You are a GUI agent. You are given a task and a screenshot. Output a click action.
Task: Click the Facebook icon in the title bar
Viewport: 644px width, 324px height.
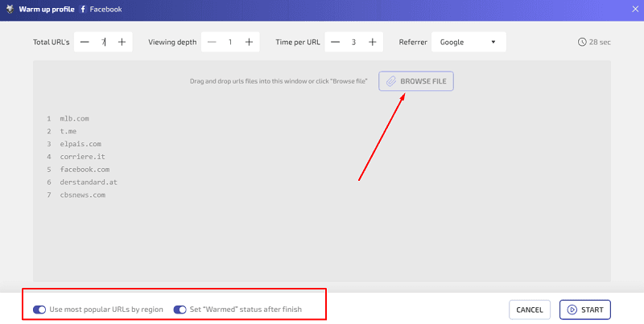[83, 9]
